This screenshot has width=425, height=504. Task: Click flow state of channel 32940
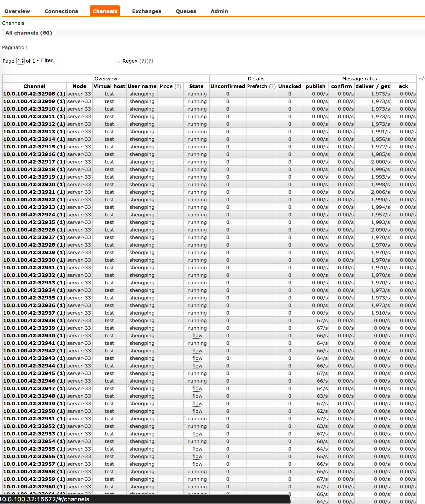(x=197, y=336)
